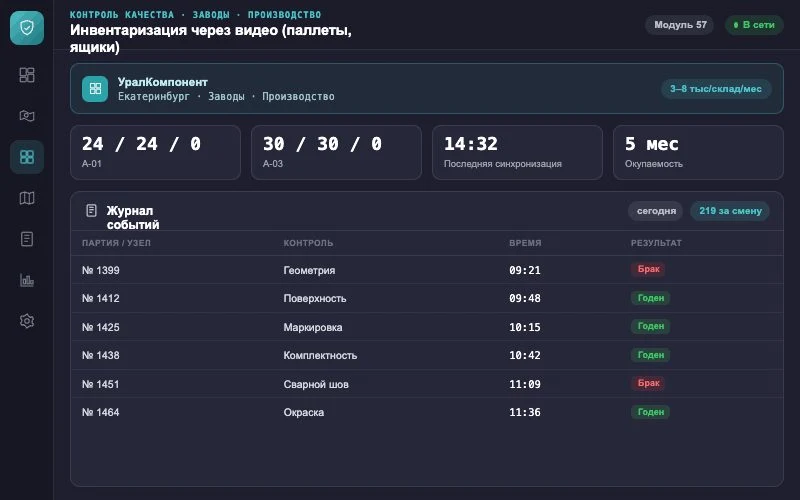Select batch № 1412 in the journal
The height and width of the screenshot is (500, 800).
tap(101, 298)
